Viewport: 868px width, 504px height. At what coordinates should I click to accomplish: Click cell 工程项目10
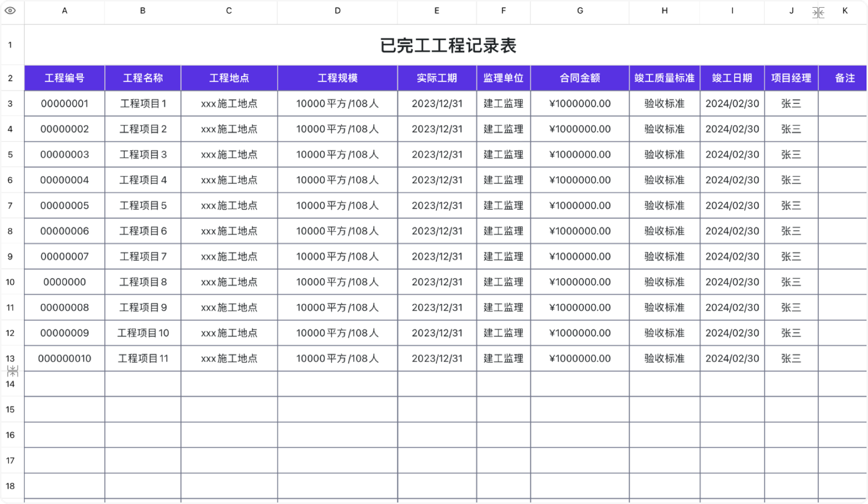click(143, 333)
